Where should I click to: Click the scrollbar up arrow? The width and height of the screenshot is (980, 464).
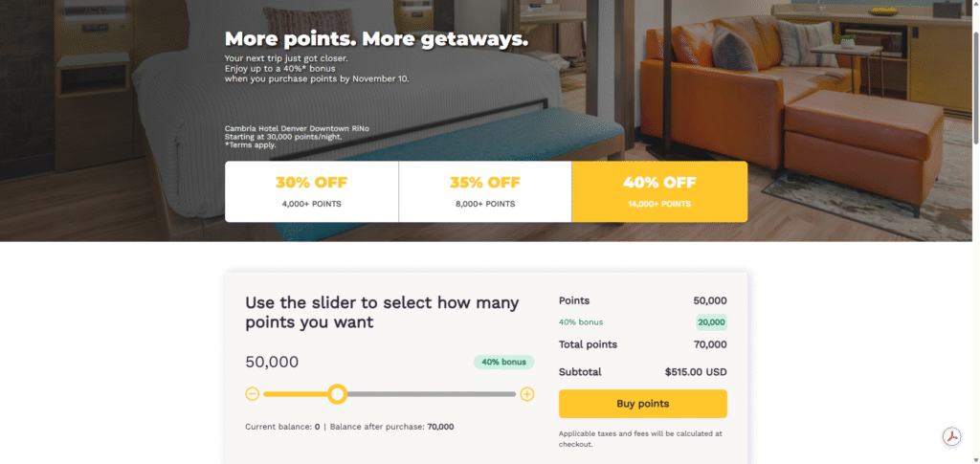[974, 5]
